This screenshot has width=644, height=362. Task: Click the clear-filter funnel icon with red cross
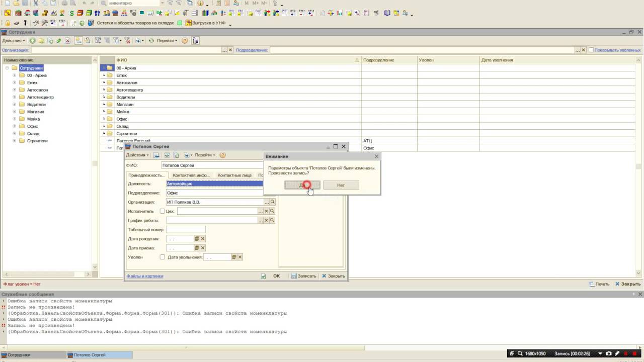pyautogui.click(x=127, y=41)
